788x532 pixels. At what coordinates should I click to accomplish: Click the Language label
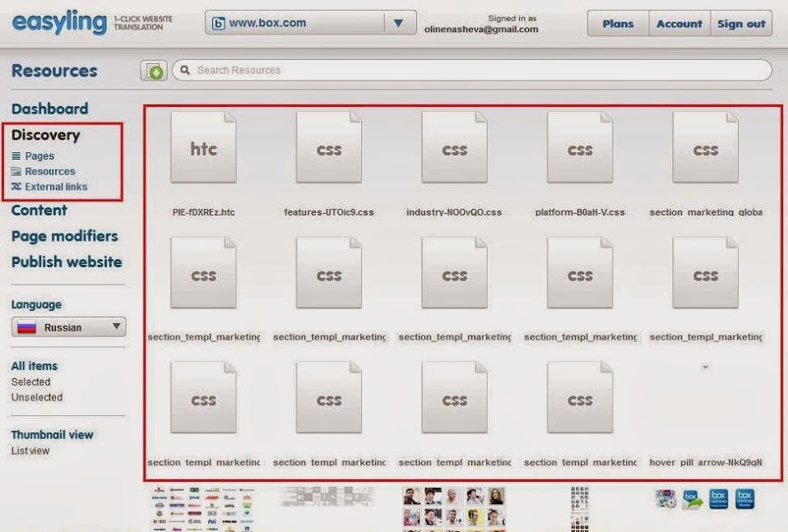[x=36, y=304]
